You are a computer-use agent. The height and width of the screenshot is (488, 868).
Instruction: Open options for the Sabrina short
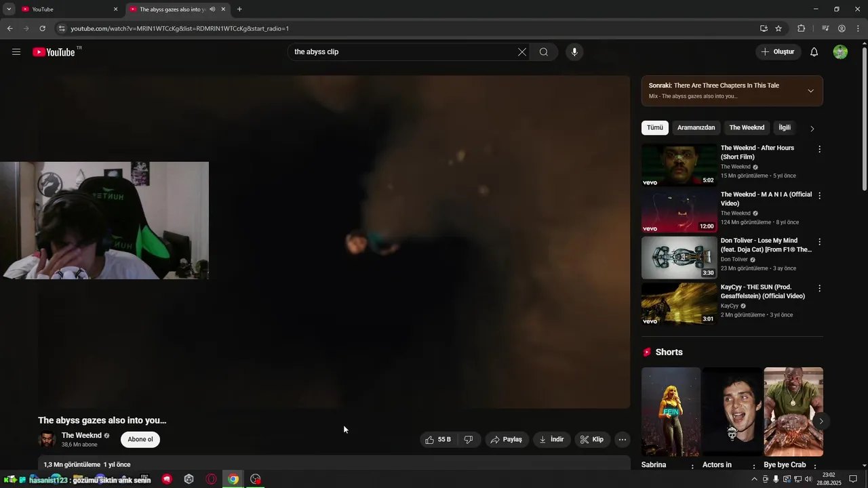pos(692,467)
